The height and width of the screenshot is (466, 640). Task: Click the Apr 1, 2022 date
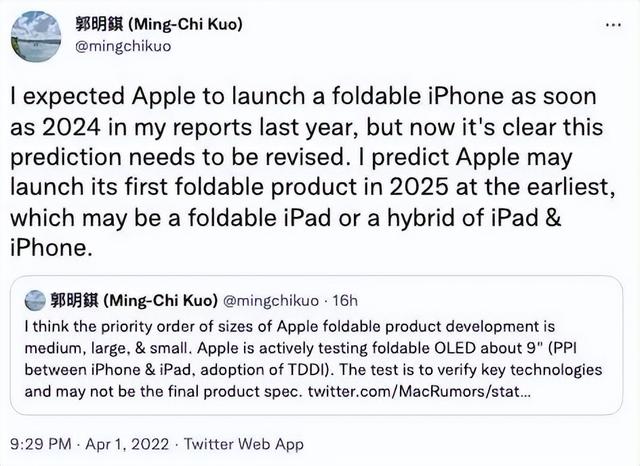(x=127, y=444)
